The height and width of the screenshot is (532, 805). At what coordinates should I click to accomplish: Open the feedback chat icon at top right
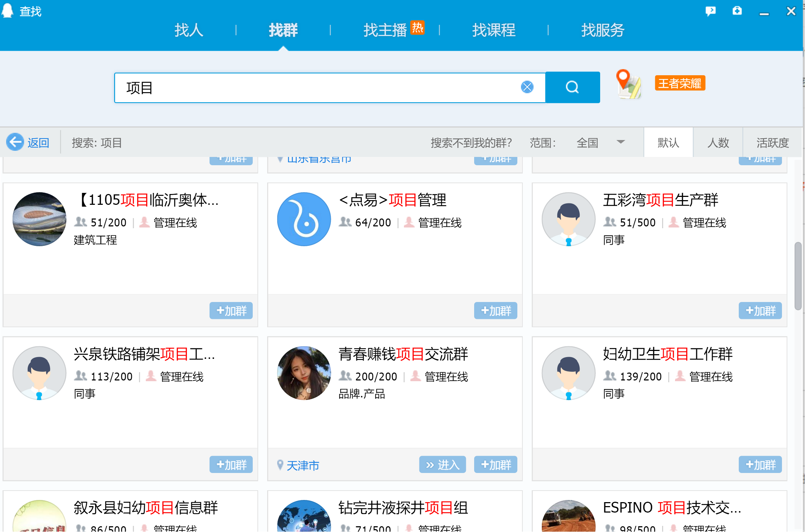710,11
